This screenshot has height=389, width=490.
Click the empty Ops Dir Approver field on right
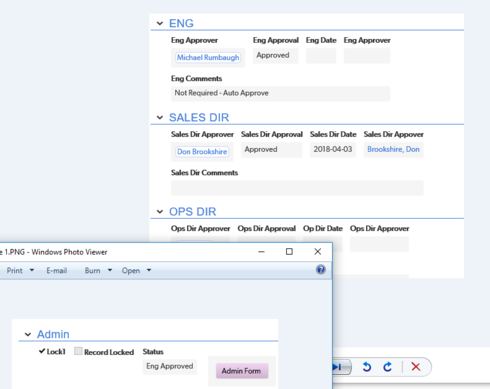point(379,244)
